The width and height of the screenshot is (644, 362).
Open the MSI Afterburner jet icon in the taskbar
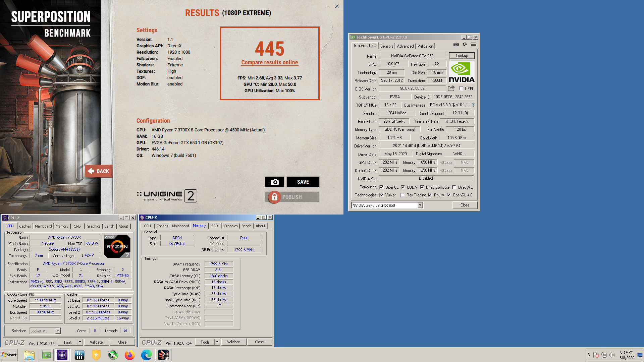[113, 355]
